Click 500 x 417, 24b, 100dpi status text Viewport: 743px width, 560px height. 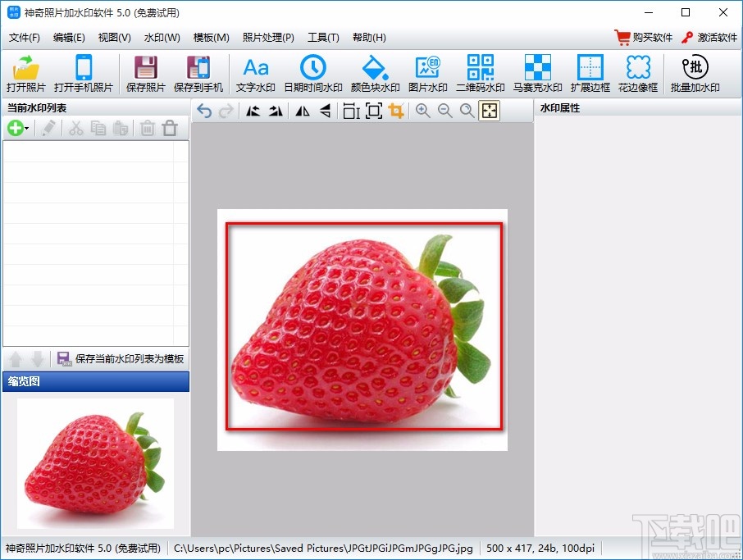click(x=540, y=549)
